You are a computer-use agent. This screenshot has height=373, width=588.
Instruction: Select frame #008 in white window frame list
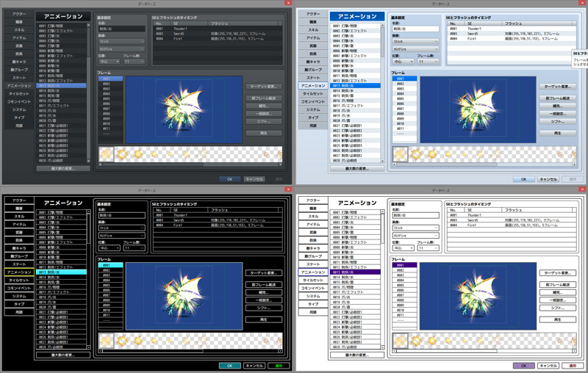click(405, 300)
